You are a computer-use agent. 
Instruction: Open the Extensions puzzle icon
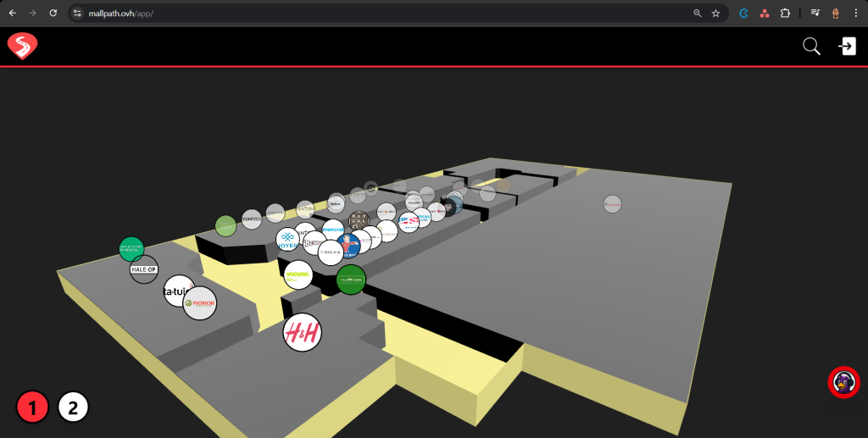pos(785,14)
